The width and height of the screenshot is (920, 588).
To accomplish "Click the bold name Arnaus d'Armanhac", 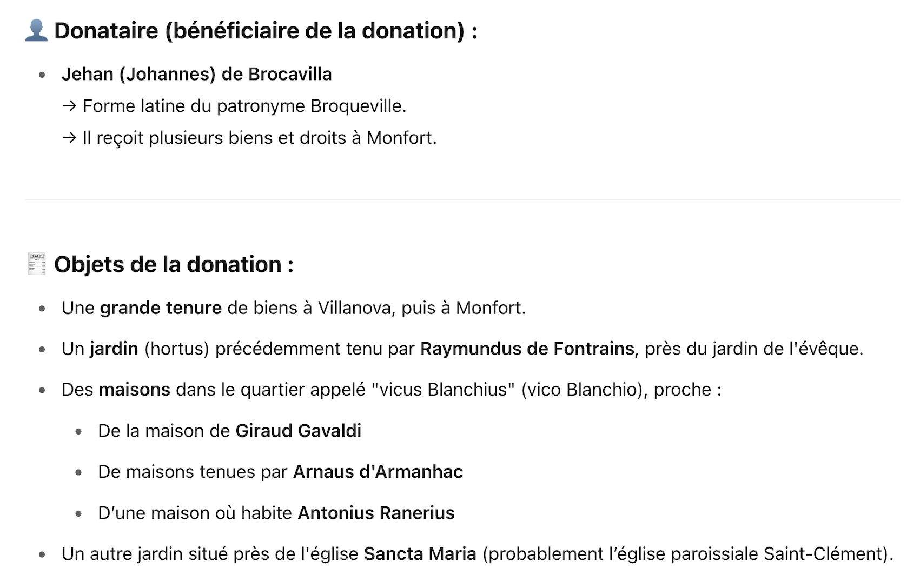I will [x=378, y=472].
